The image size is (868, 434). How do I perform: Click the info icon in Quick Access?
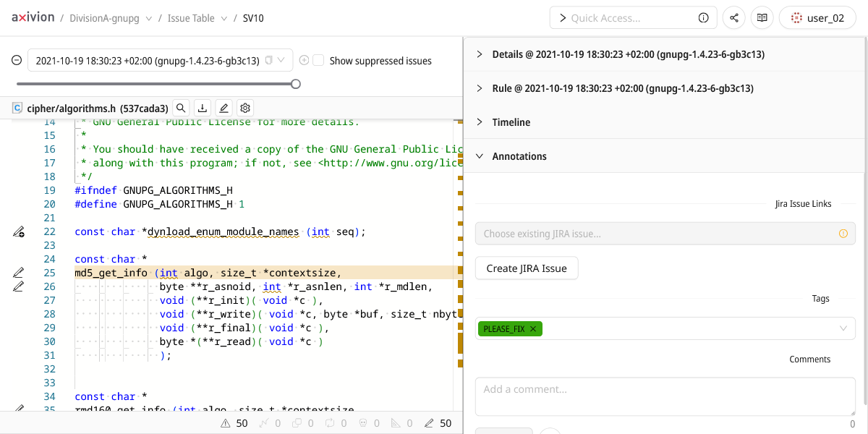(x=703, y=18)
